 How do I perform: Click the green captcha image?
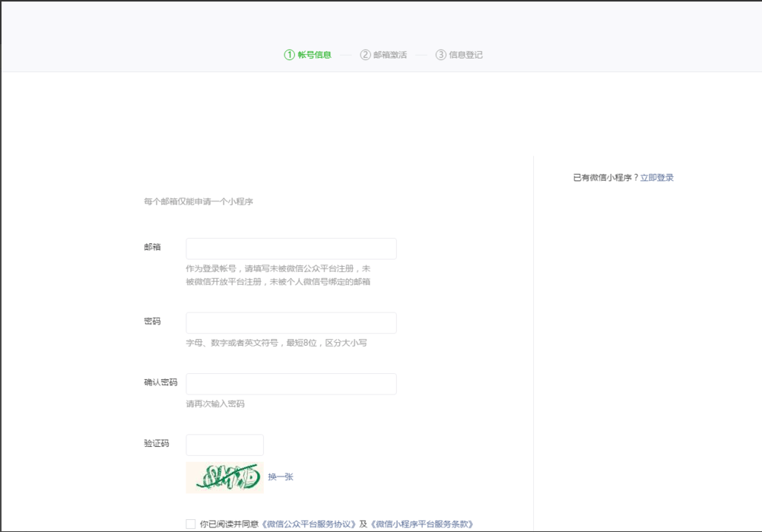[224, 475]
